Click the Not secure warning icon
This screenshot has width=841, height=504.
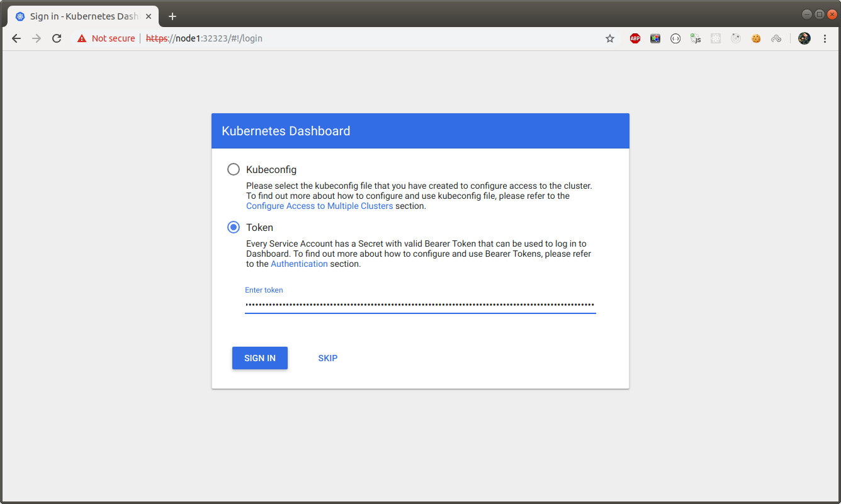click(x=82, y=38)
